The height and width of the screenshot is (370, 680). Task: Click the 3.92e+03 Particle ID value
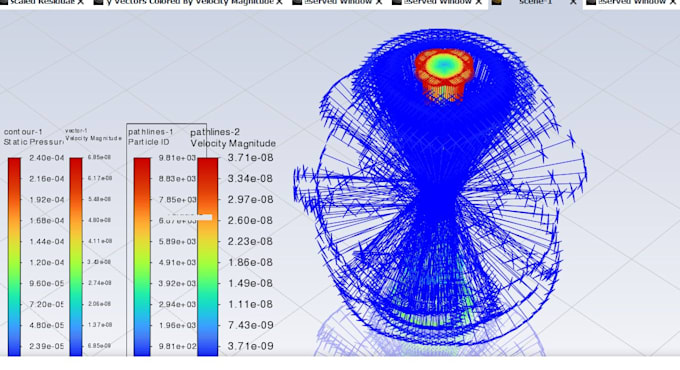point(177,283)
